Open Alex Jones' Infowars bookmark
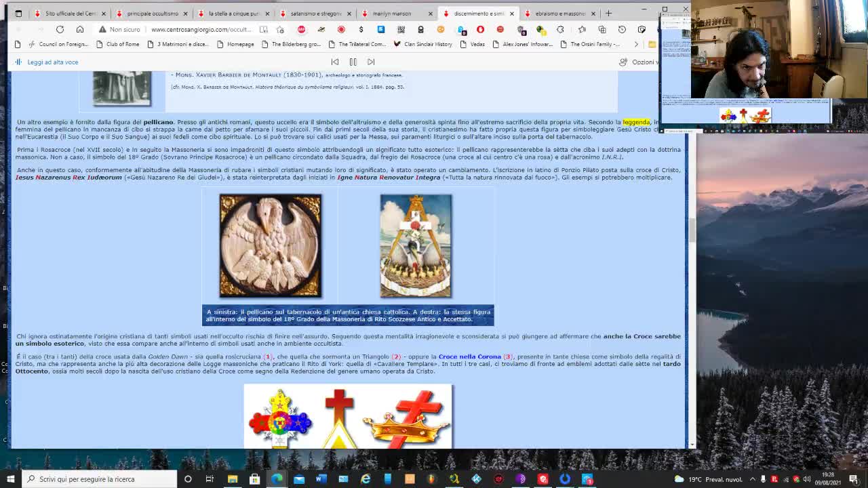 pos(522,44)
